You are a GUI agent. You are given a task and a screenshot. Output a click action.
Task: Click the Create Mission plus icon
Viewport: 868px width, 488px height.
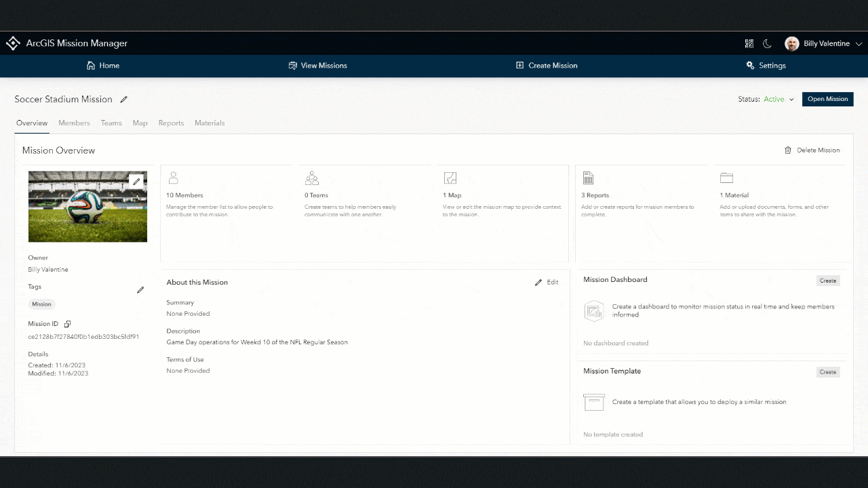(520, 66)
